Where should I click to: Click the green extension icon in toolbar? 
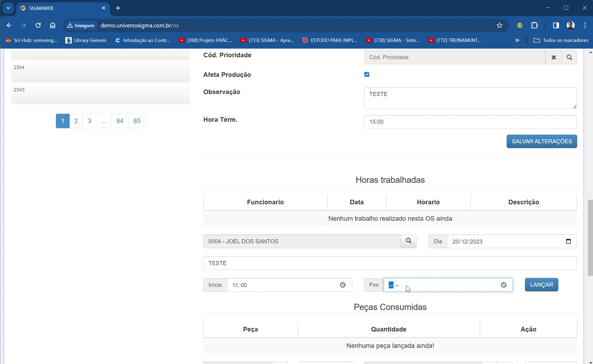520,25
